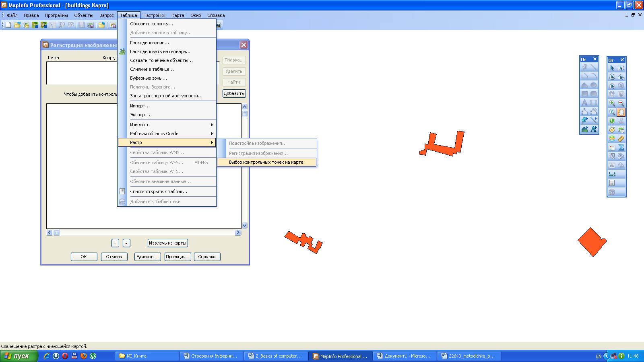This screenshot has height=362, width=644.
Task: Click the Единицы… button
Action: 147,257
